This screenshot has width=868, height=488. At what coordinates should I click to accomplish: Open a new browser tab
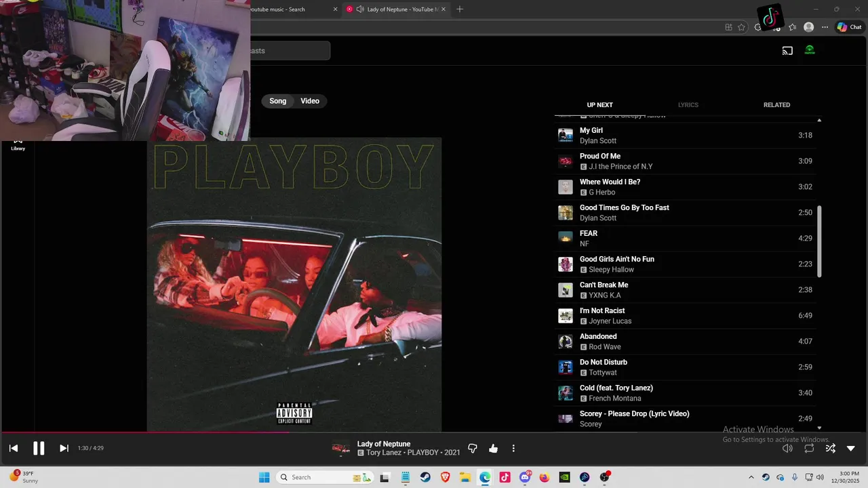(460, 9)
